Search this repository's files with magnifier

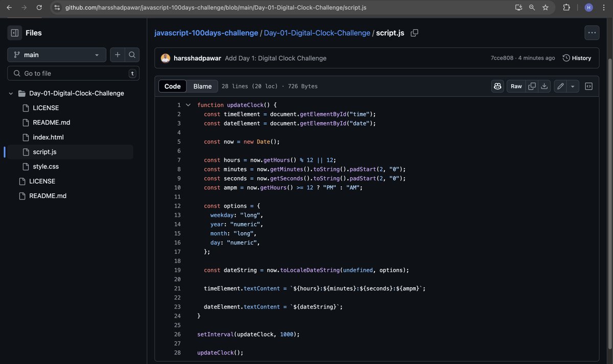tap(132, 55)
